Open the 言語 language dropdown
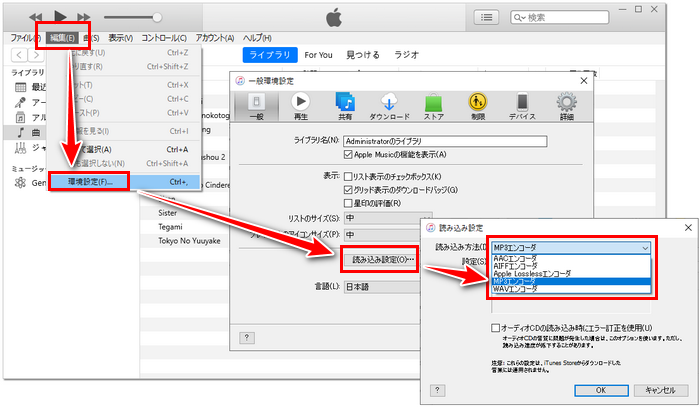Image resolution: width=700 pixels, height=407 pixels. [382, 287]
